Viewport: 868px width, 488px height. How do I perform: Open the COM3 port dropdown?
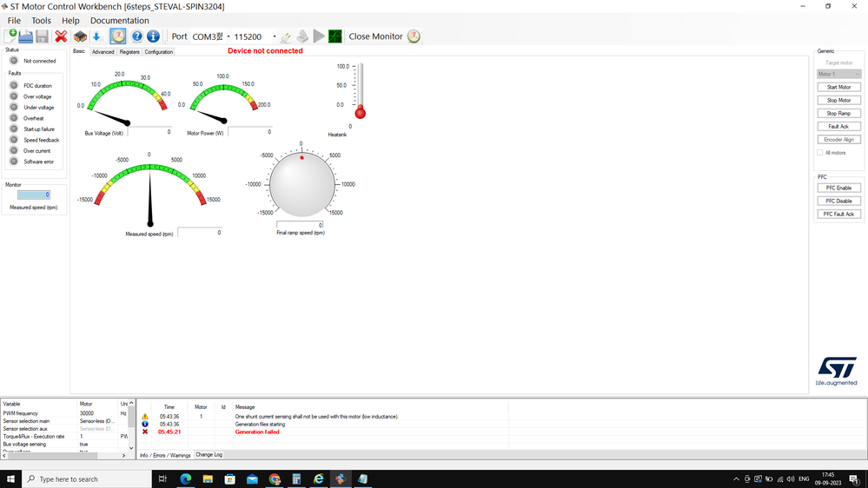point(228,36)
